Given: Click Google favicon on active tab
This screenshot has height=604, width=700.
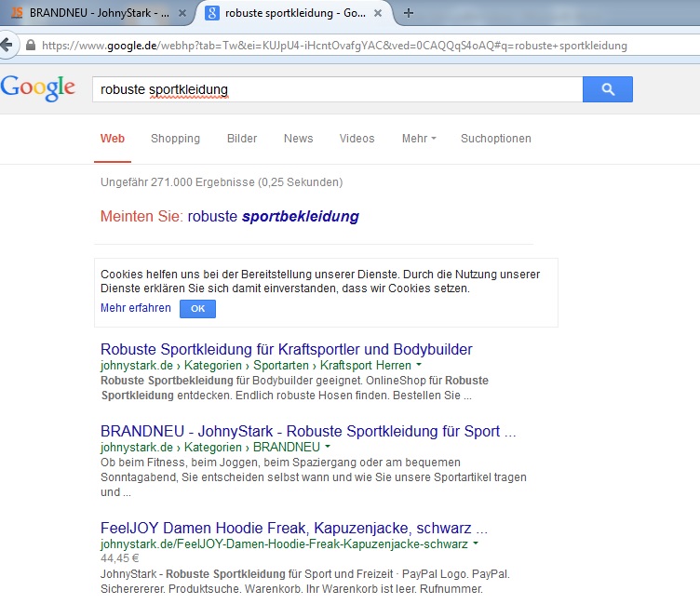Looking at the screenshot, I should [x=211, y=13].
